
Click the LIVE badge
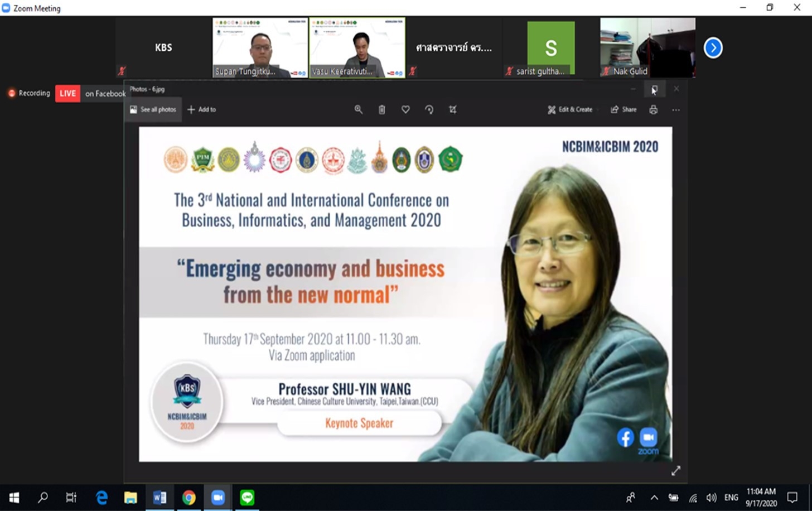(x=67, y=94)
